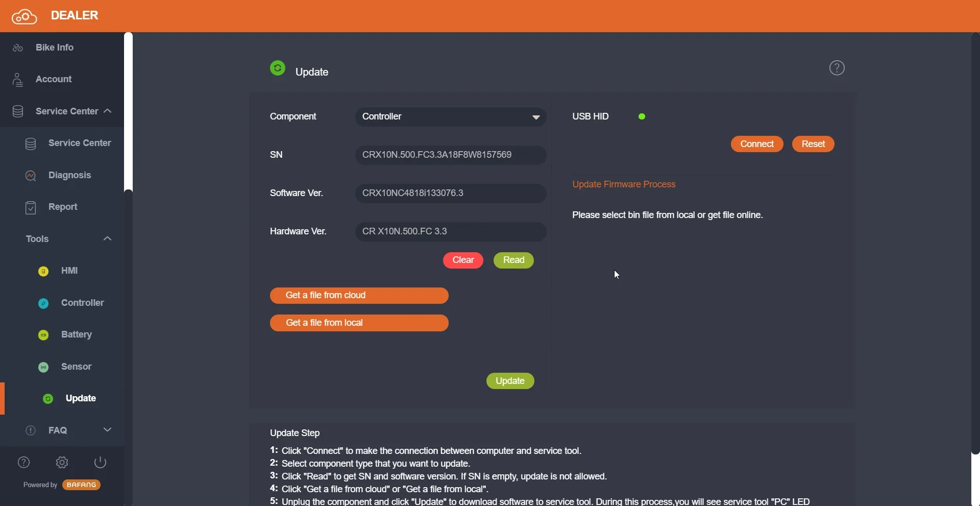Click the sidebar vertical scrollbar
Viewport: 980px width, 506px height.
128,112
